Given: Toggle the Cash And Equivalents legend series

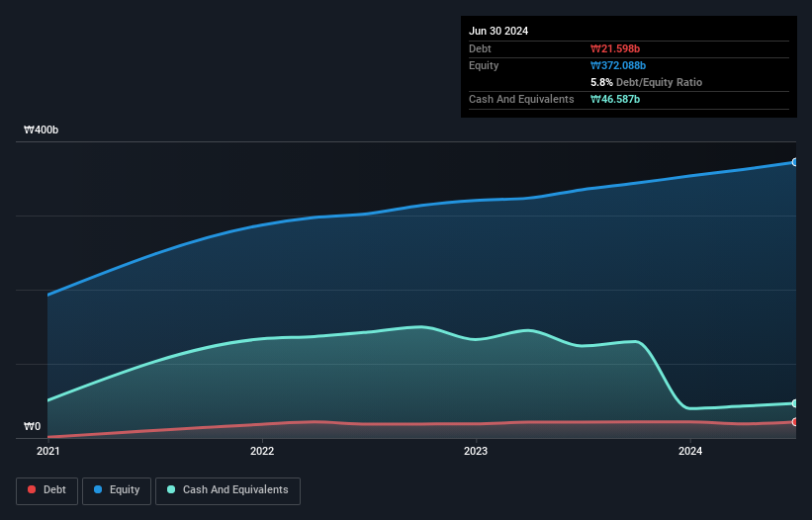Looking at the screenshot, I should (x=227, y=490).
